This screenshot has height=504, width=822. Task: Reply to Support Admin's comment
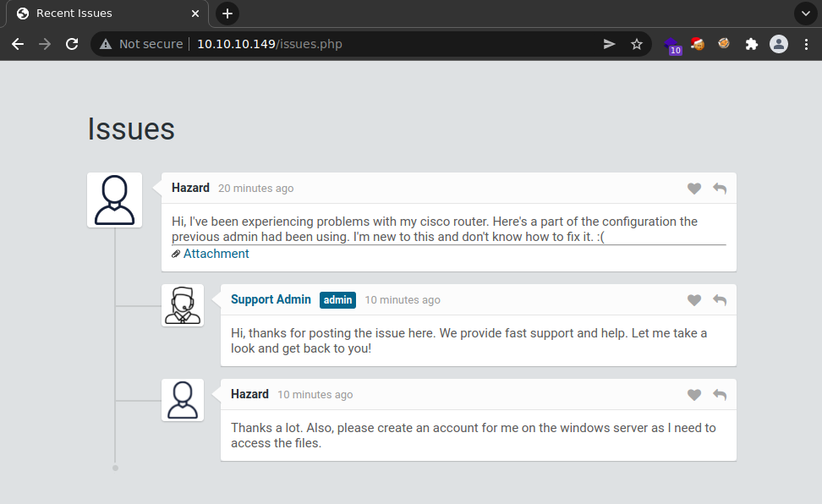pos(720,300)
